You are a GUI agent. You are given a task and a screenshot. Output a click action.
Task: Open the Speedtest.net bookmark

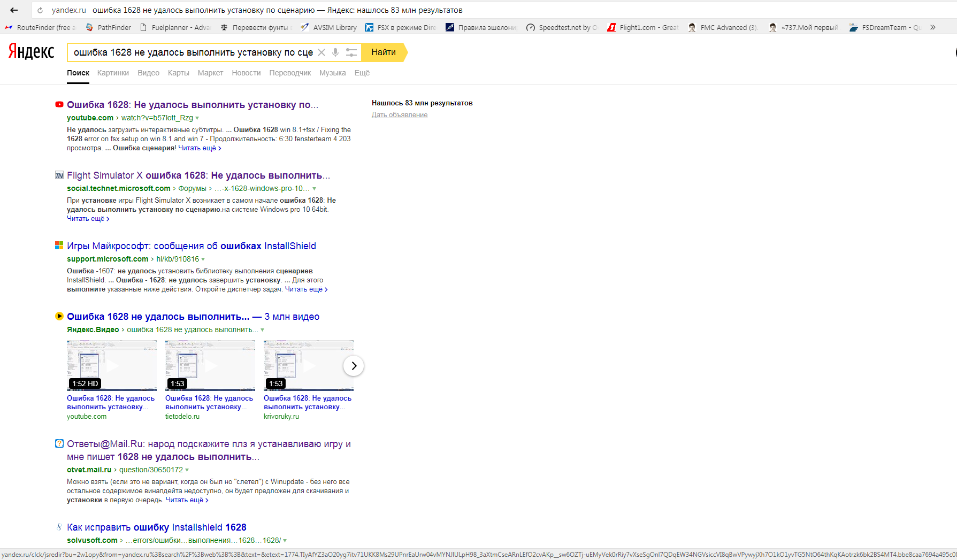[x=562, y=27]
